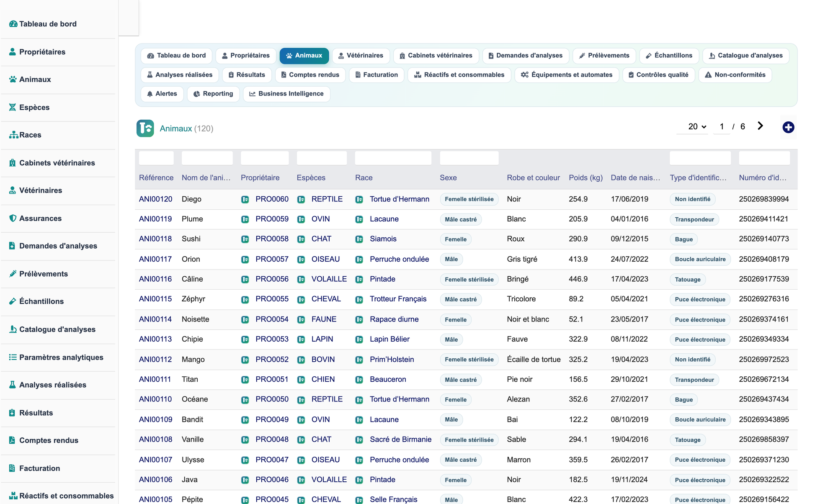Click the Numéro d'identification filter field
Image resolution: width=815 pixels, height=504 pixels.
click(x=764, y=158)
